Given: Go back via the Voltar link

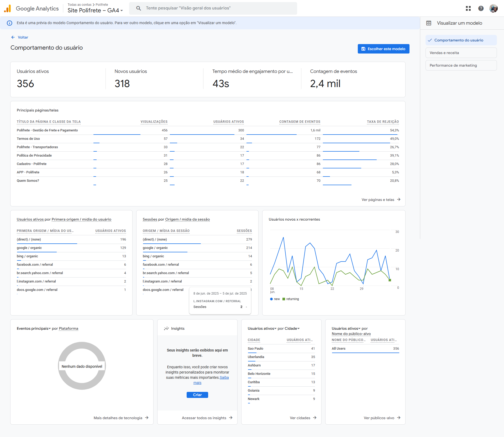Looking at the screenshot, I should coord(23,37).
